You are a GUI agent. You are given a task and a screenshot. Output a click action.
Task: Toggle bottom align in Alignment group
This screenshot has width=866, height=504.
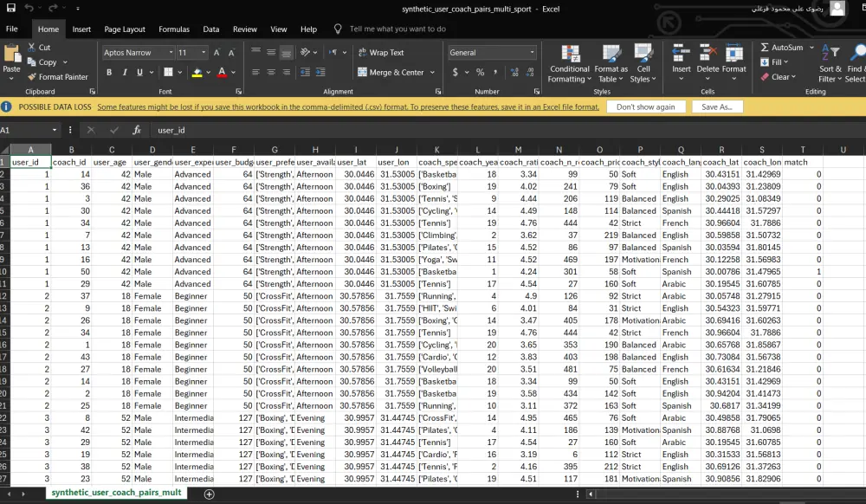click(286, 53)
